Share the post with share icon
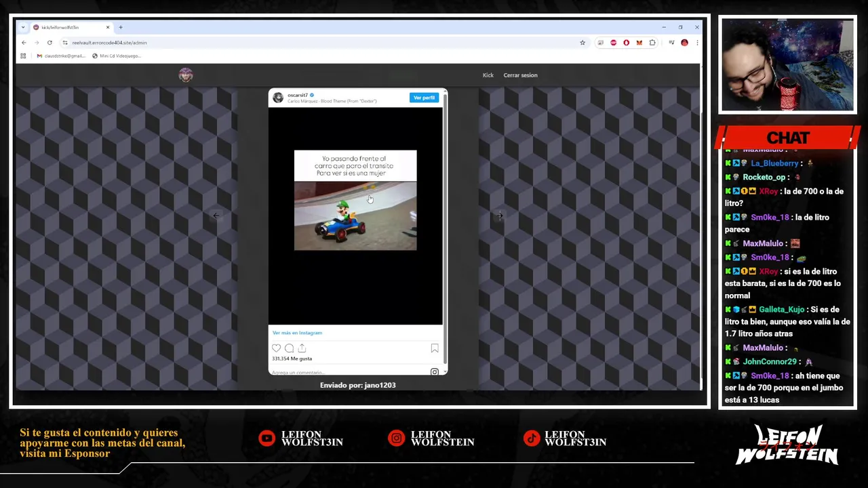The image size is (868, 488). (x=302, y=348)
